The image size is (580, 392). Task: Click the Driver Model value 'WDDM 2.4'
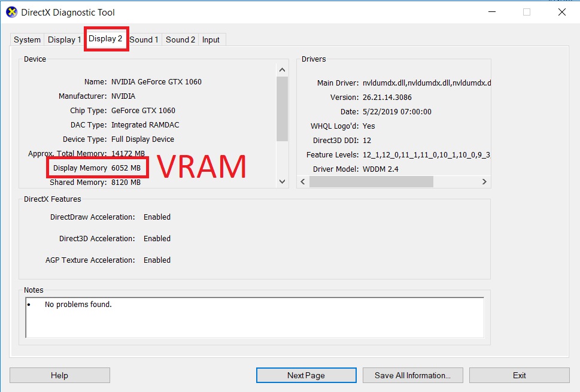(380, 169)
